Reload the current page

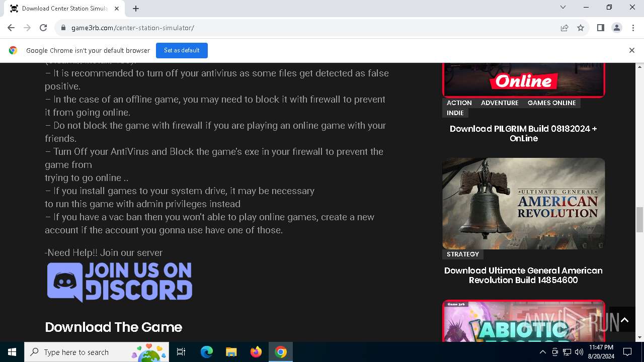click(43, 28)
